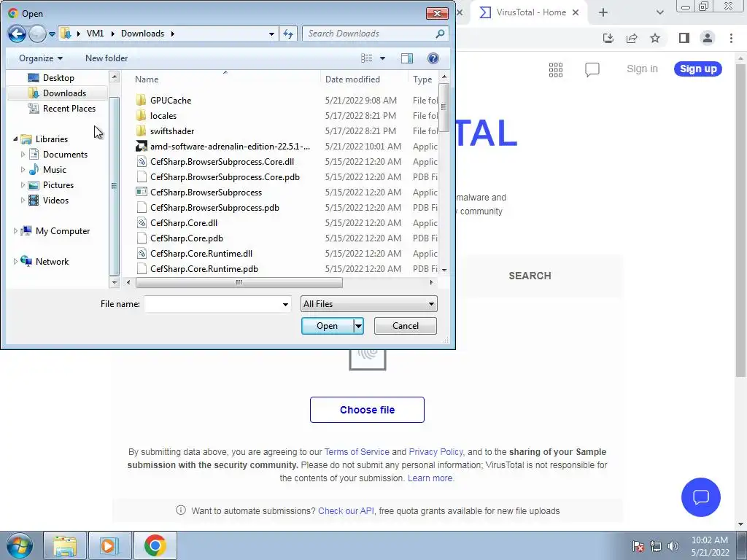Open the Open button split arrow

click(358, 326)
